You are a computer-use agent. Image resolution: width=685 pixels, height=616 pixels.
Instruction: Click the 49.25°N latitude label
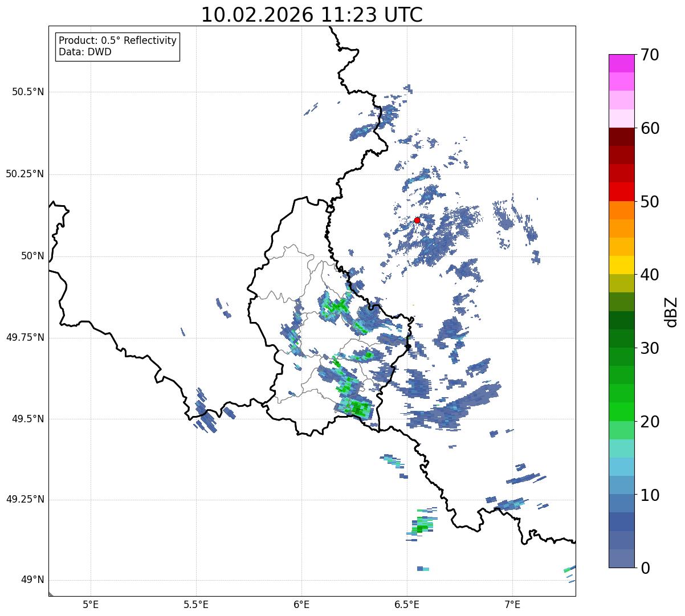[x=25, y=500]
